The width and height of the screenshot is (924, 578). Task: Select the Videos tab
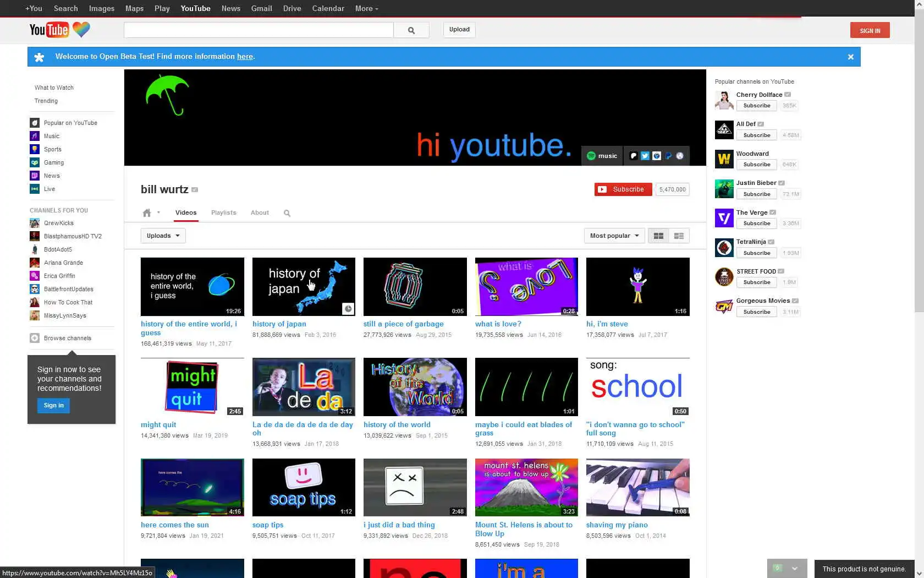(x=186, y=212)
